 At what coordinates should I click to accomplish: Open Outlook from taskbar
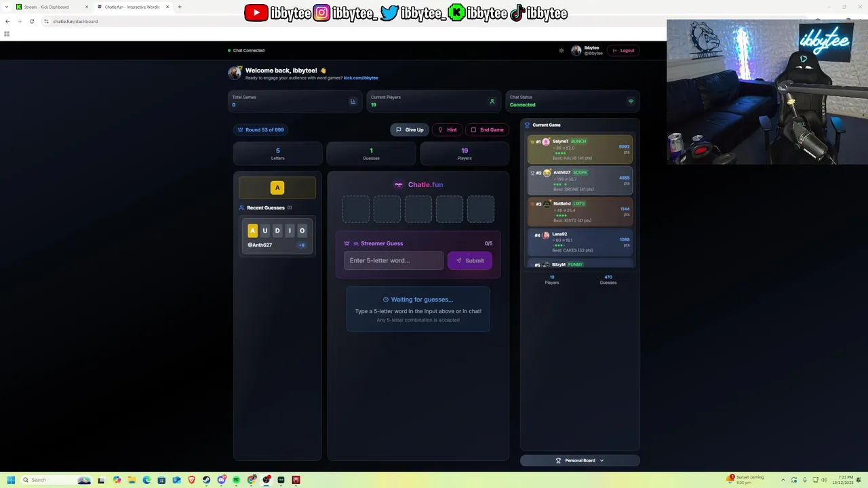click(x=176, y=480)
